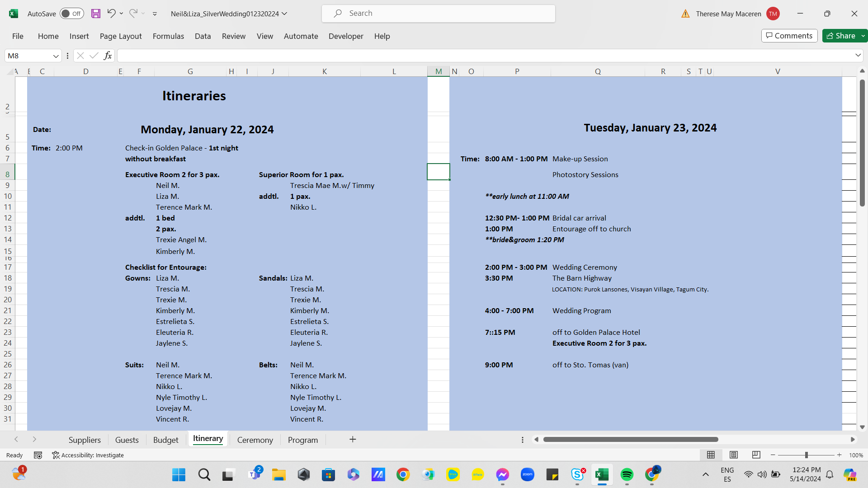This screenshot has height=488, width=868.
Task: Toggle the AutoSave switch
Action: pos(72,14)
